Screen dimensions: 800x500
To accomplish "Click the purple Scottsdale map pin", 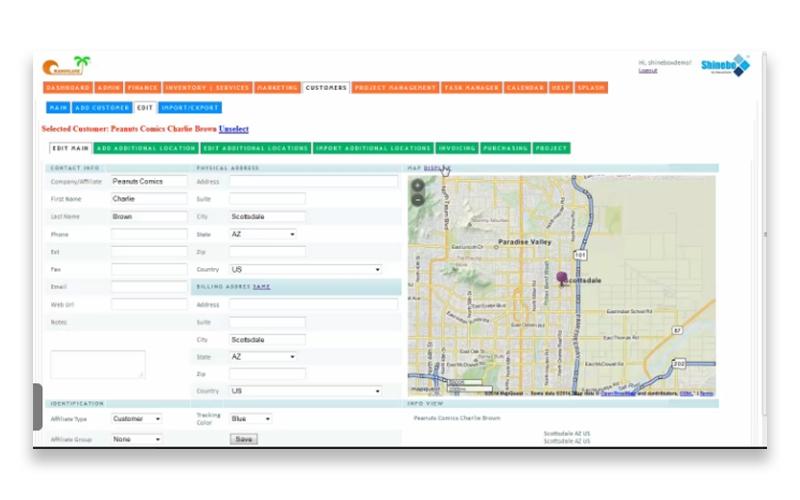I will (x=562, y=279).
